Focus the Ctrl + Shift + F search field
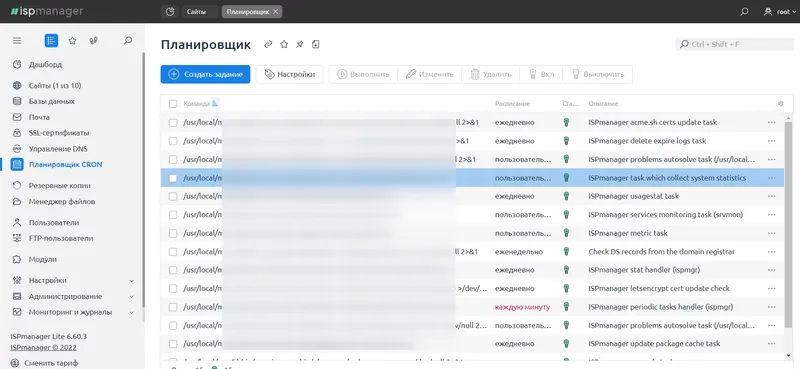Viewport: 800px width, 369px height. (x=735, y=44)
